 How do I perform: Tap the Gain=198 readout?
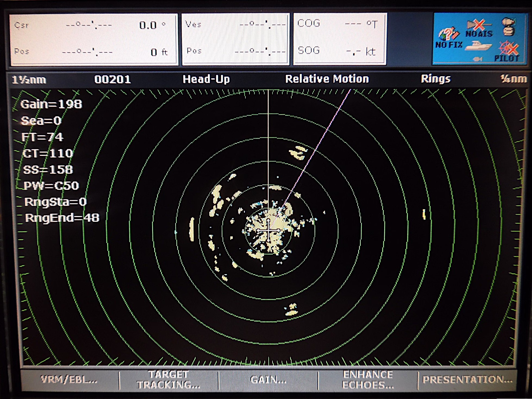[x=51, y=104]
